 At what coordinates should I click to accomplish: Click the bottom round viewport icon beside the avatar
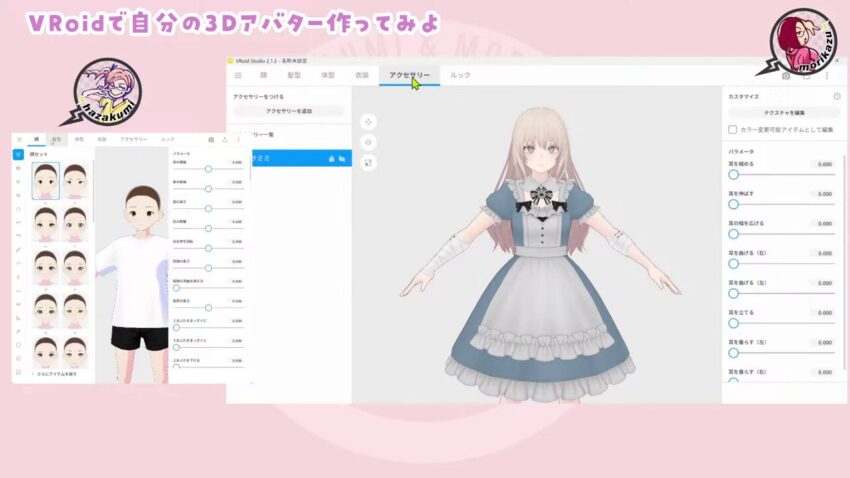click(x=368, y=163)
